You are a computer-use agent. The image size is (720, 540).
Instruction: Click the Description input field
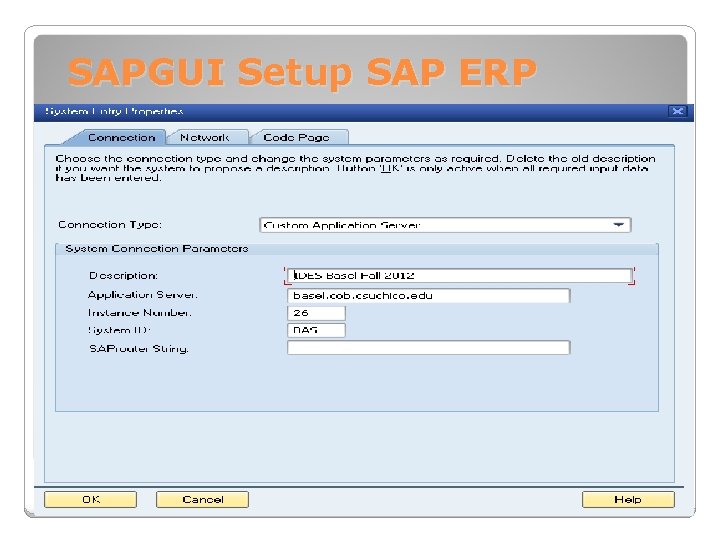click(459, 276)
